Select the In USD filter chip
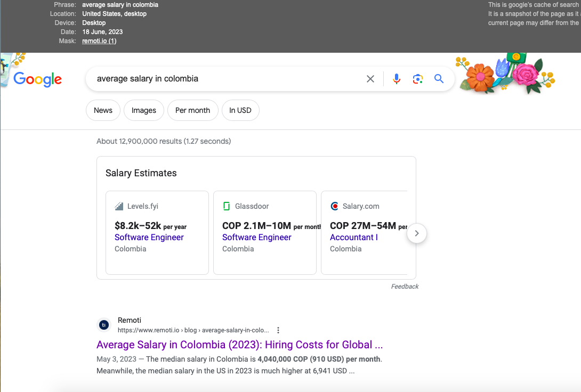 point(240,110)
